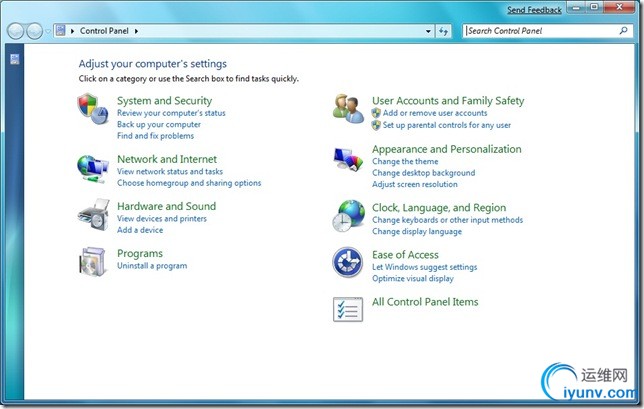Viewport: 644px width, 409px height.
Task: Open System and Security category
Action: (164, 101)
